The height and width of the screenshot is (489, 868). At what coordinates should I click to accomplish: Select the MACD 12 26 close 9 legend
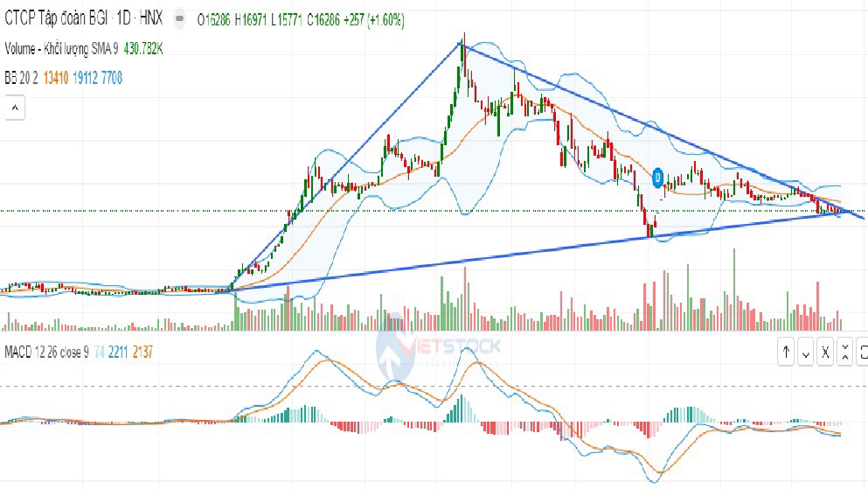coord(46,353)
